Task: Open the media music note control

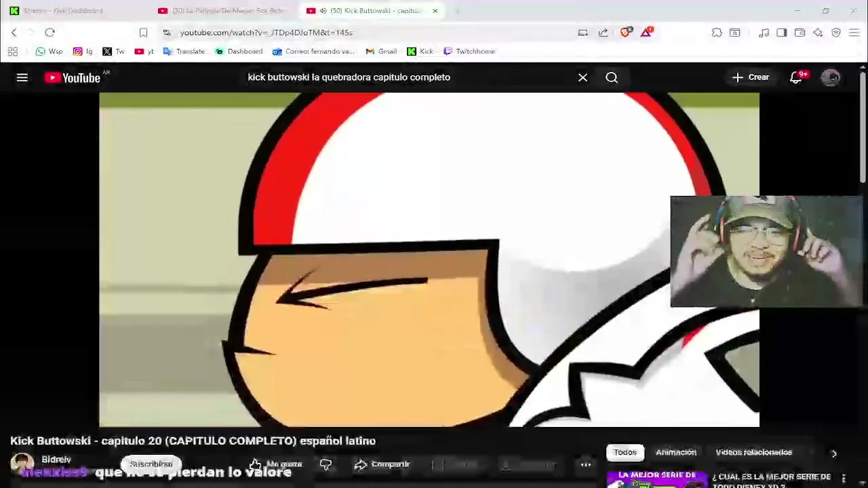Action: 764,33
